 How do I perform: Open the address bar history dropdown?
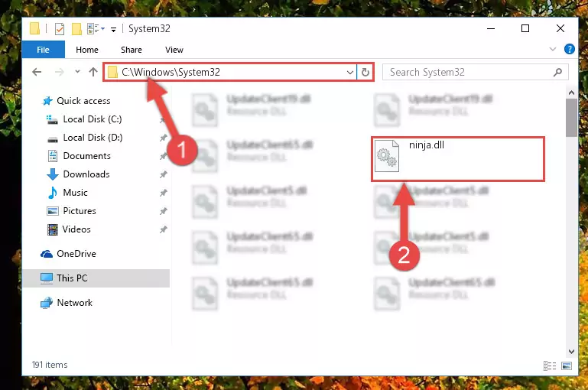point(350,72)
